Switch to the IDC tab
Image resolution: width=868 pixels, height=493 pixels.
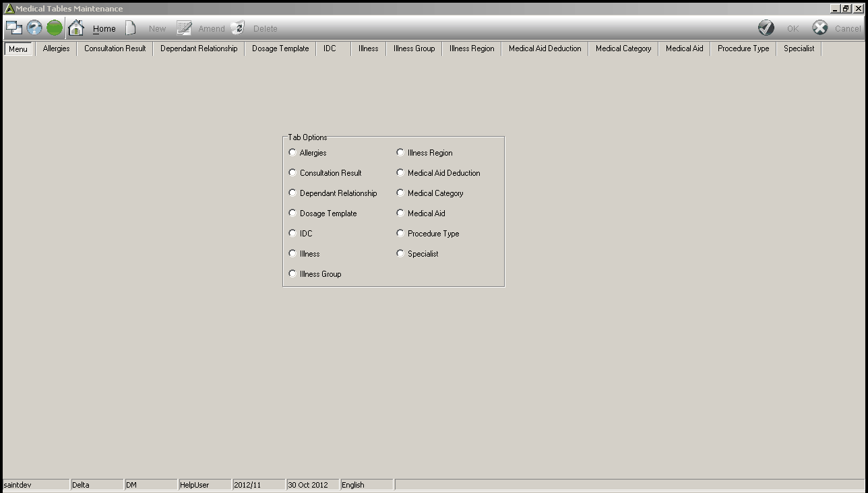tap(330, 48)
